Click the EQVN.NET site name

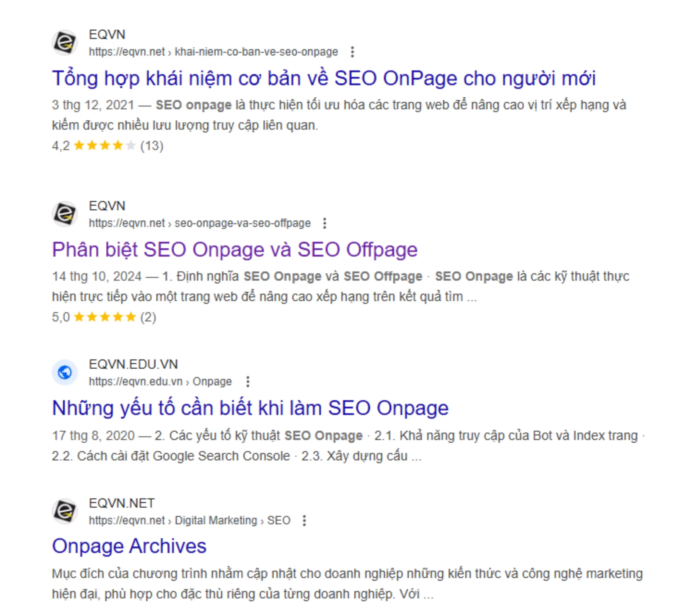coord(122,503)
